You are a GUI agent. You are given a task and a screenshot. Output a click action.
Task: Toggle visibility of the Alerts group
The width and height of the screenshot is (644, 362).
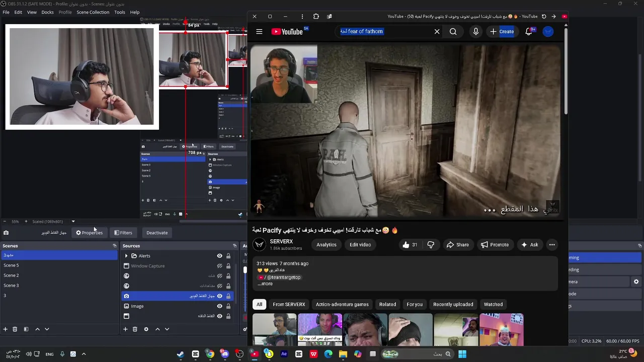(219, 256)
